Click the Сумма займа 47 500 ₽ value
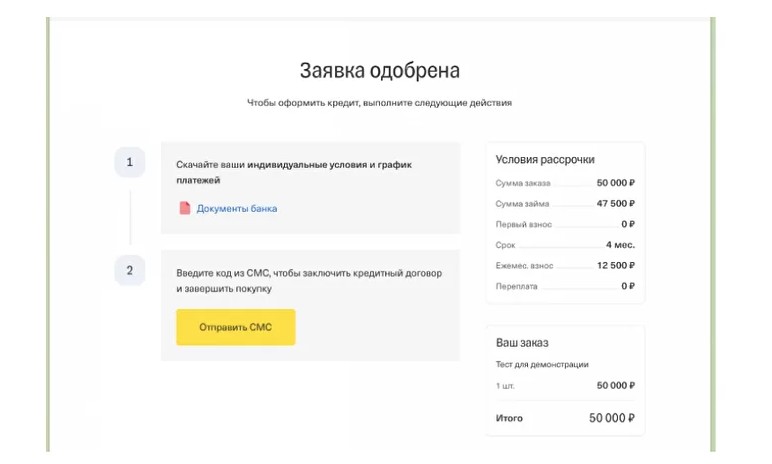772x464 pixels. 615,203
